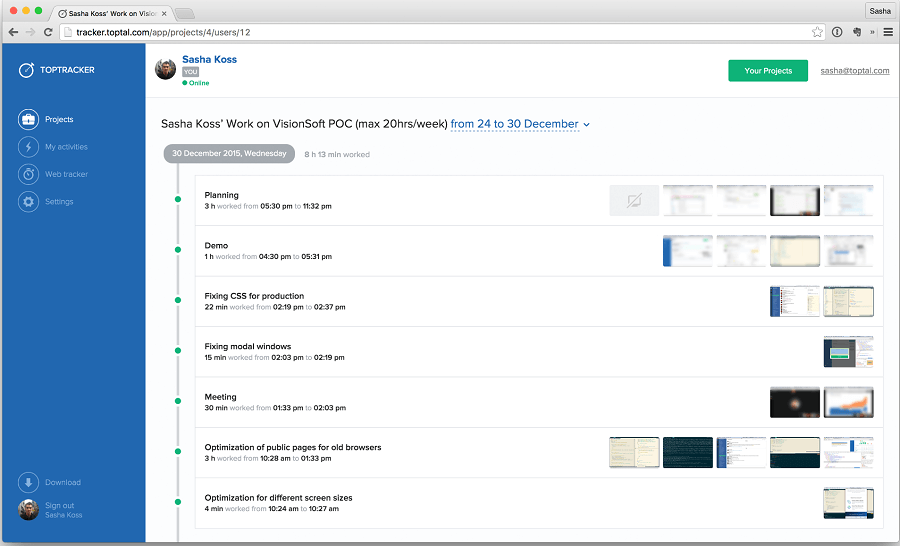Click the timeline dot beside Demo

pos(178,250)
